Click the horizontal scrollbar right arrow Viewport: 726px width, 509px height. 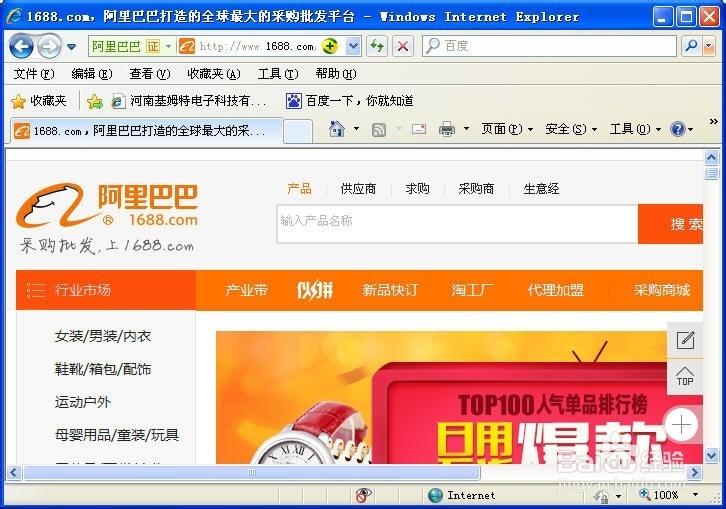pyautogui.click(x=694, y=472)
